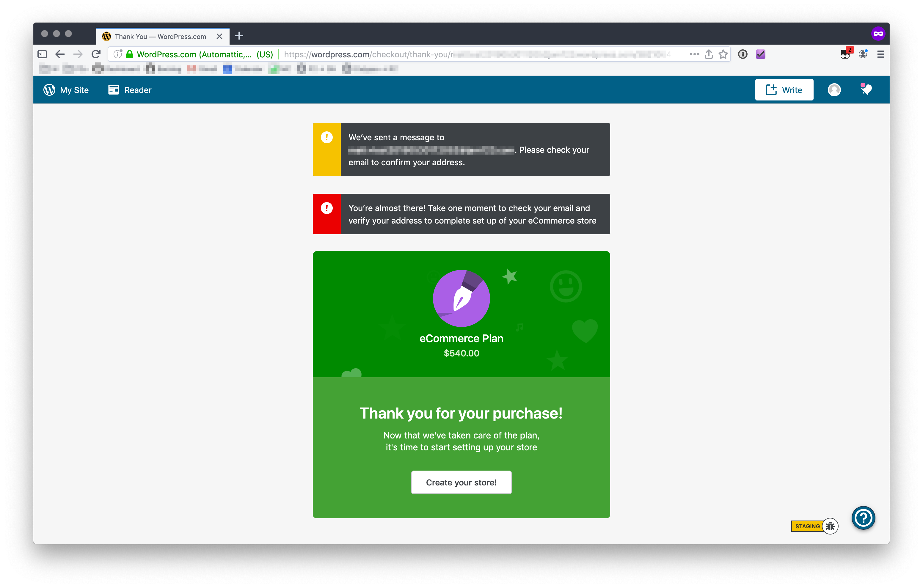The width and height of the screenshot is (923, 588).
Task: Reload the page with the refresh icon
Action: coord(96,54)
